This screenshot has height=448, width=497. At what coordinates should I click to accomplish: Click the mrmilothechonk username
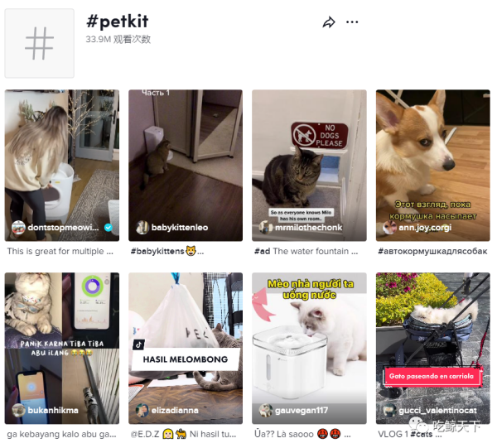[x=308, y=228]
